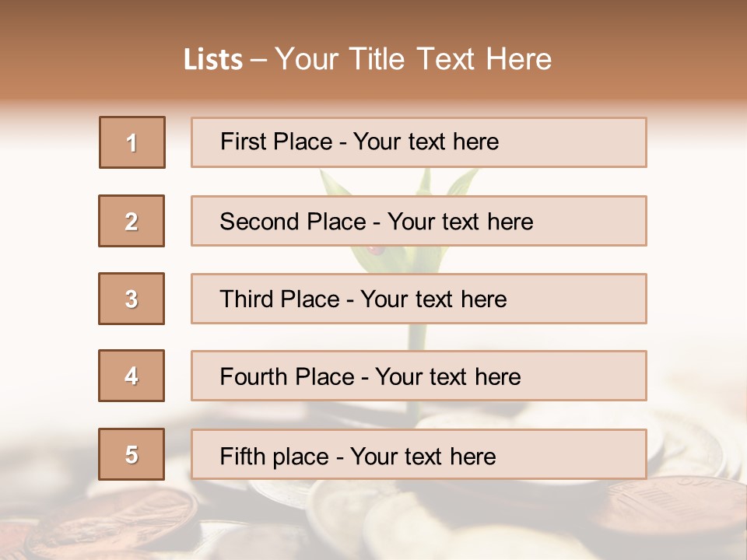
Task: Select the number 4 box
Action: tap(132, 376)
